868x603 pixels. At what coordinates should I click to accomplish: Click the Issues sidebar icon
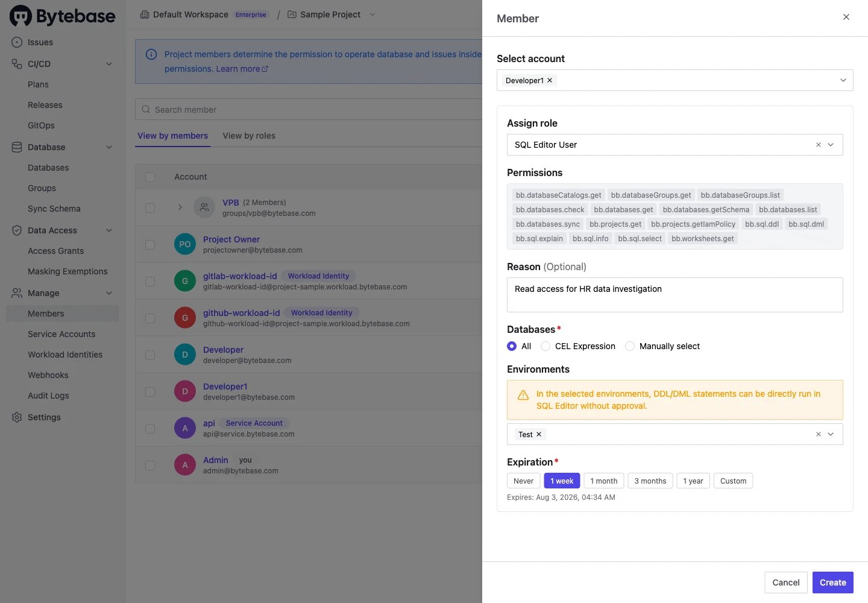coord(17,42)
